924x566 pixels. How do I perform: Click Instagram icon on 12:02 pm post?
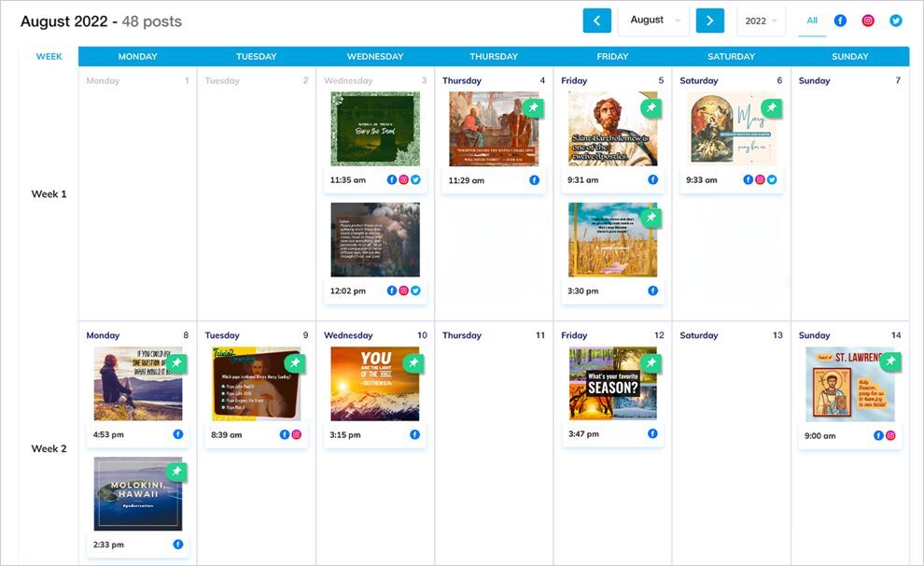click(403, 290)
